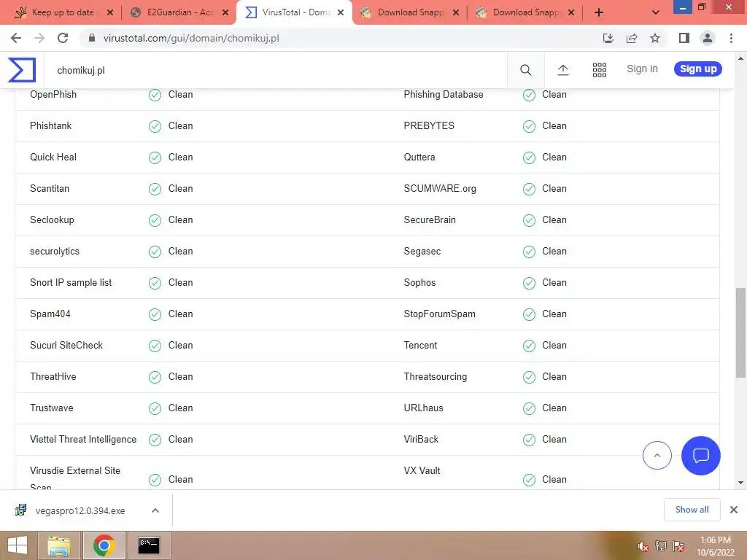Switch to the E2Guardian tab
This screenshot has height=560, width=747.
(179, 12)
